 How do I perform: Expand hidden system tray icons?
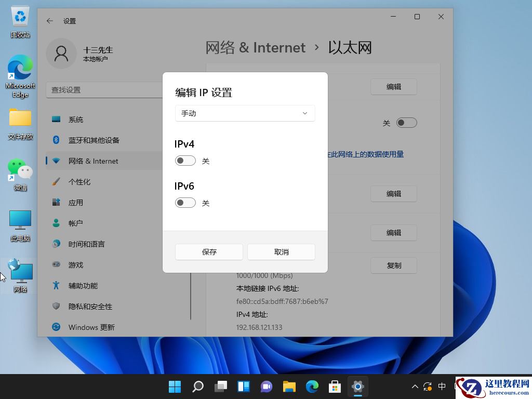point(415,387)
